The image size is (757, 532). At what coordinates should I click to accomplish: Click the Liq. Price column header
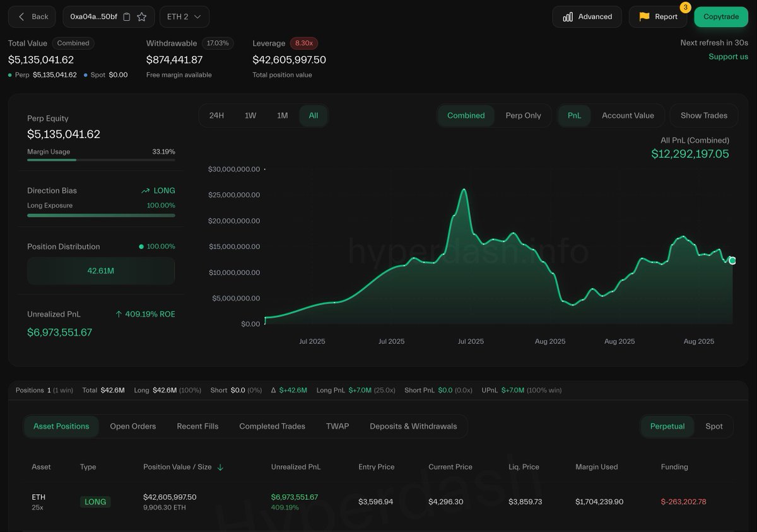tap(522, 467)
